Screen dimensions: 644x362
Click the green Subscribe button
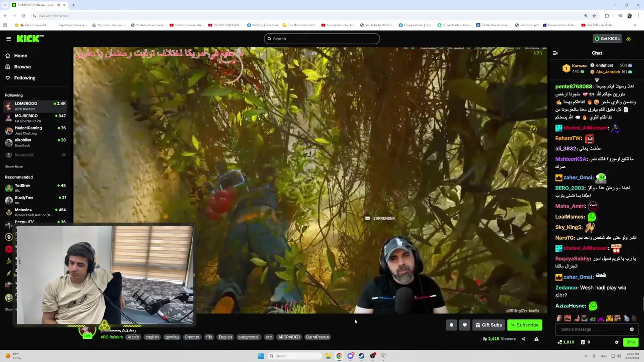coord(525,325)
